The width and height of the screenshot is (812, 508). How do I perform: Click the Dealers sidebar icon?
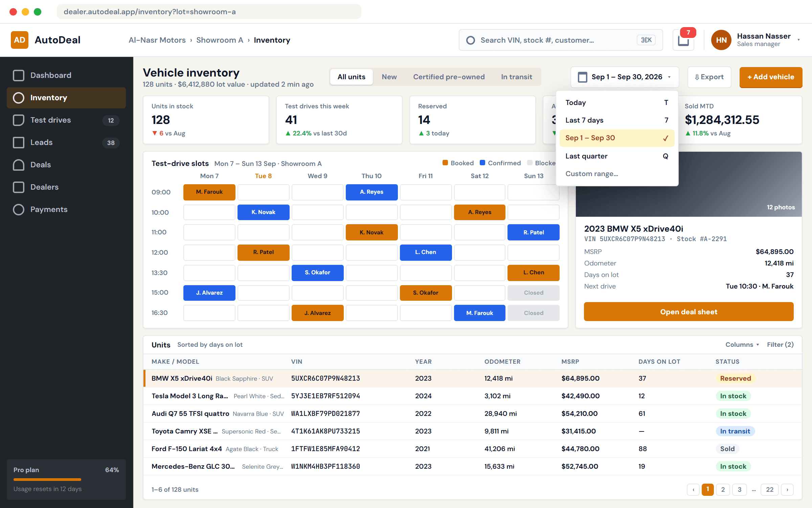click(19, 187)
